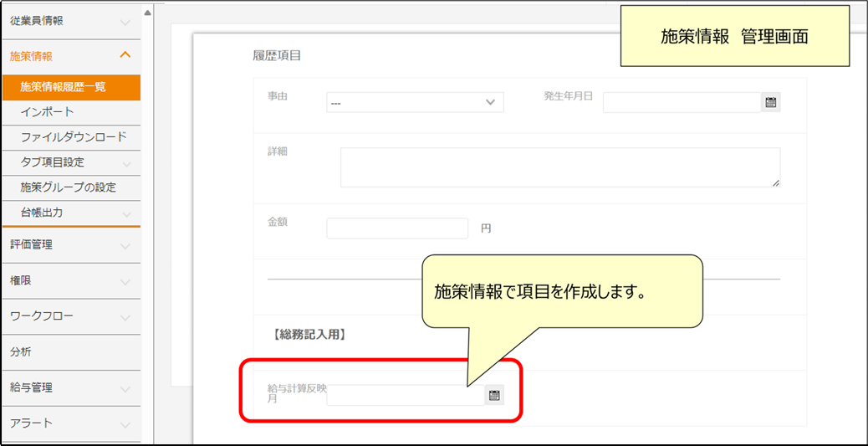868x446 pixels.
Task: Click the アラート menu label
Action: click(x=31, y=424)
